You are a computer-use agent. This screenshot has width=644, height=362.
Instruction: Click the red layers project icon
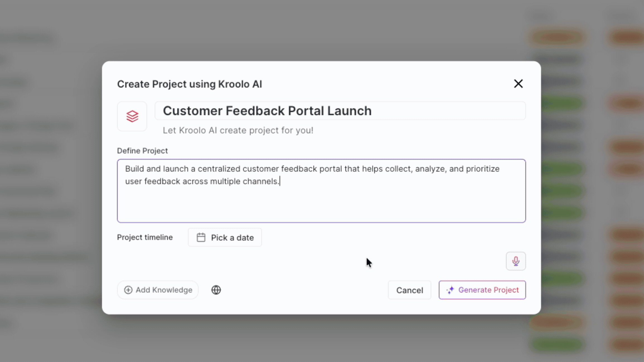132,116
